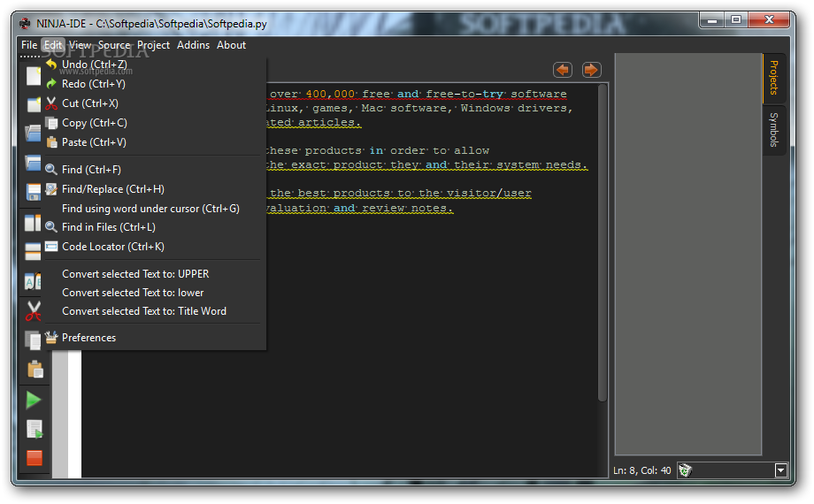Screen dimensions: 814x504
Task: Switch to the Projects side tab
Action: click(x=773, y=78)
